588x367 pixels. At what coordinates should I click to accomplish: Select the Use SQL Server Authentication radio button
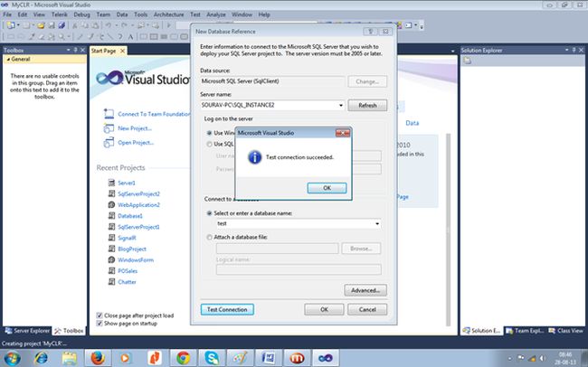click(x=209, y=144)
